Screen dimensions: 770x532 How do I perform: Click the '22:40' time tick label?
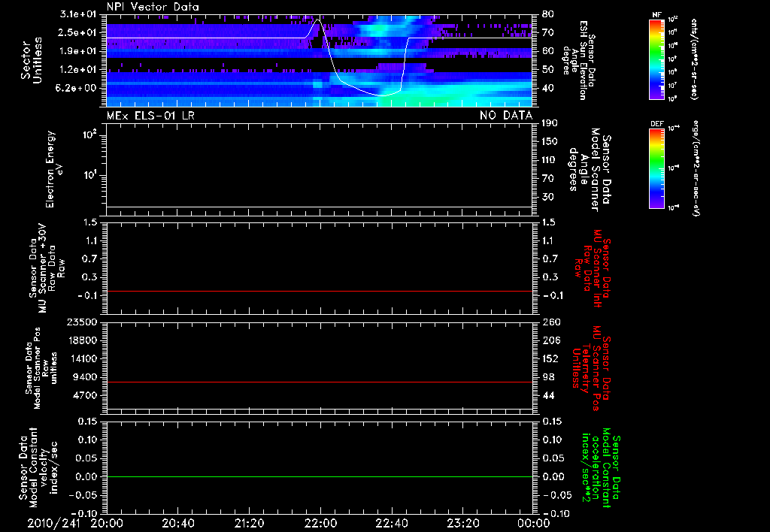click(391, 523)
